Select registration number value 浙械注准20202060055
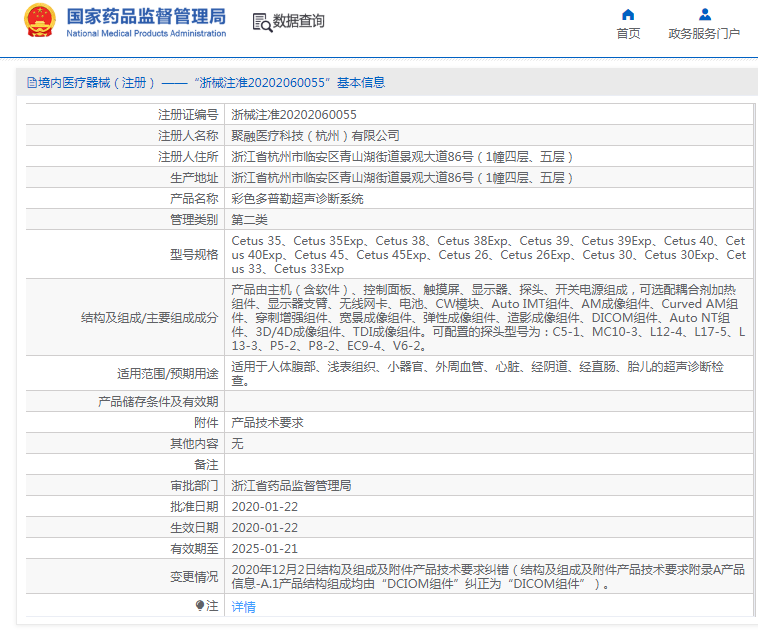 [x=294, y=115]
